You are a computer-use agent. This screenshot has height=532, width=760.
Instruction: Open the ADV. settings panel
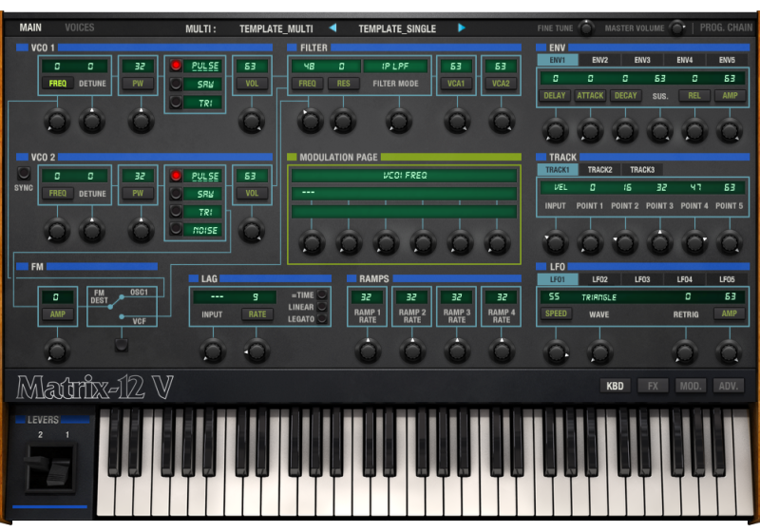point(729,386)
